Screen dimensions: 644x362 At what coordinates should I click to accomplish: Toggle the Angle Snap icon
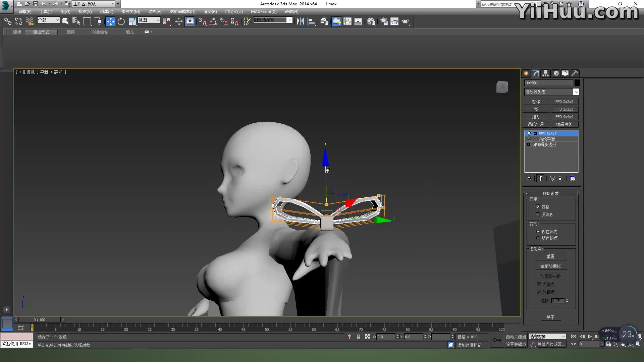pyautogui.click(x=213, y=21)
